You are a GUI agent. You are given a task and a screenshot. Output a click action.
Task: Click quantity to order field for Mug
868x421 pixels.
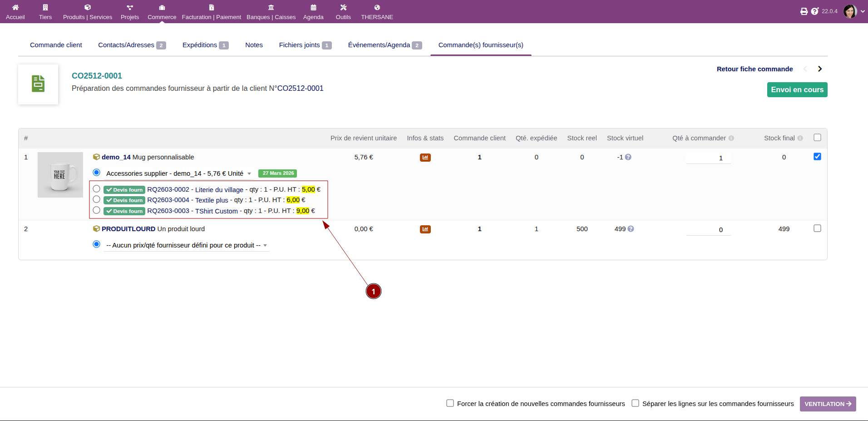point(708,158)
